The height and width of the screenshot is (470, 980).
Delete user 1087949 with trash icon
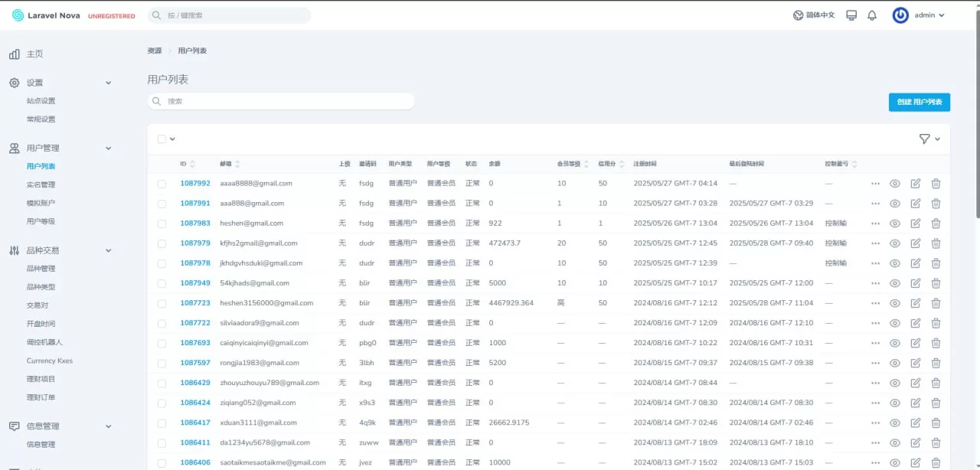coord(936,282)
